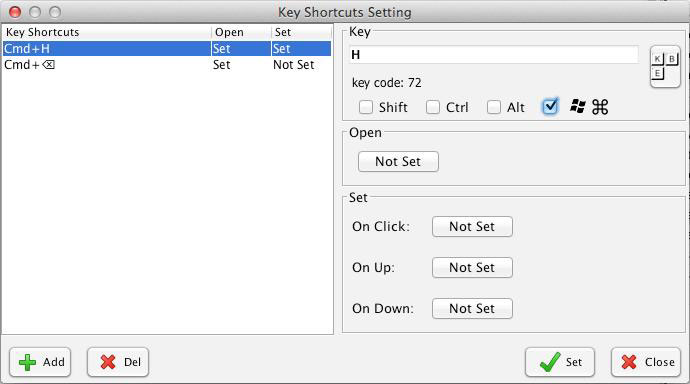Image resolution: width=690 pixels, height=384 pixels.
Task: Click the On Down Not Set button
Action: coord(472,308)
